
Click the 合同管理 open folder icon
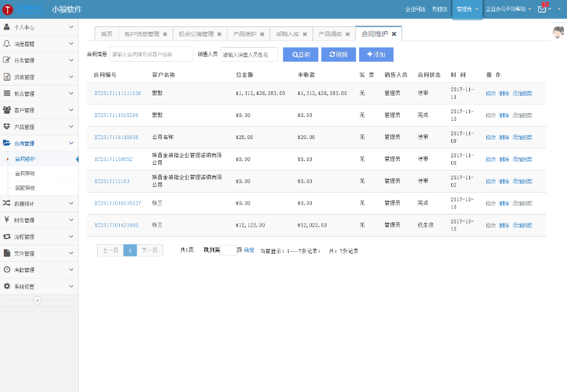[6, 143]
